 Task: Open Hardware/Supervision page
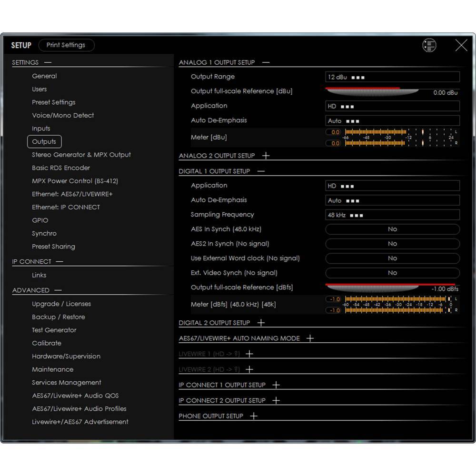click(x=66, y=357)
